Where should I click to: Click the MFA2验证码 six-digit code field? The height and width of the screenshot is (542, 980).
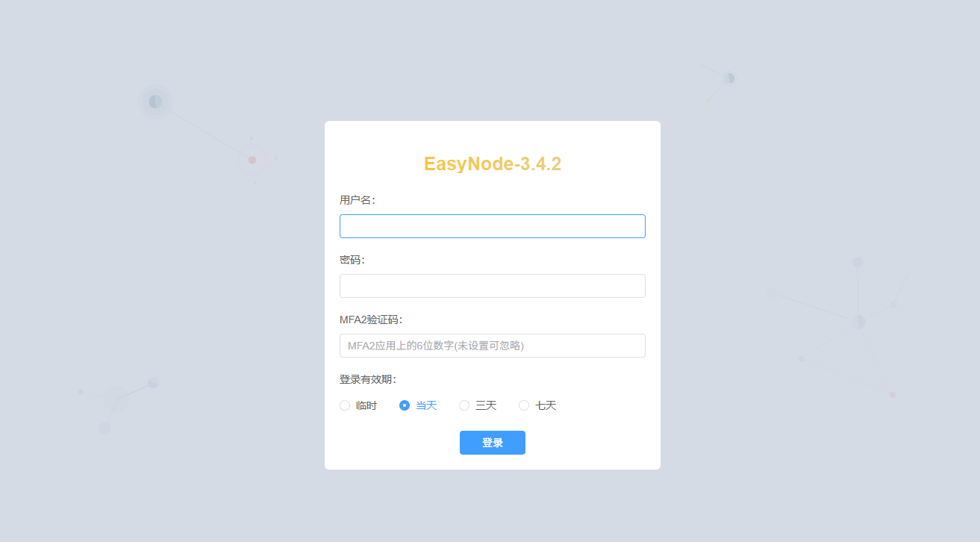pyautogui.click(x=492, y=346)
